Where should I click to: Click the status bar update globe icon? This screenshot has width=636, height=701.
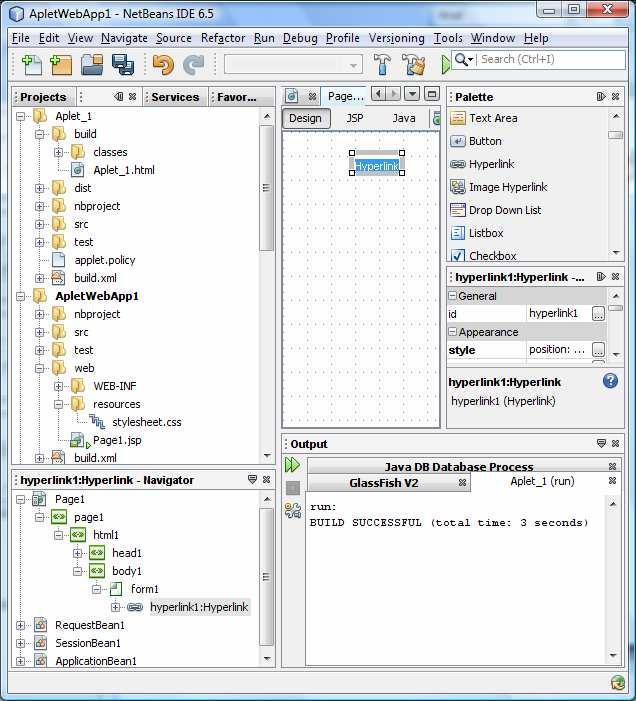(618, 683)
